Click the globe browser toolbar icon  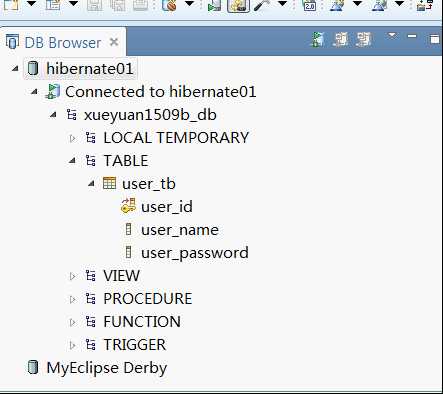point(169,5)
